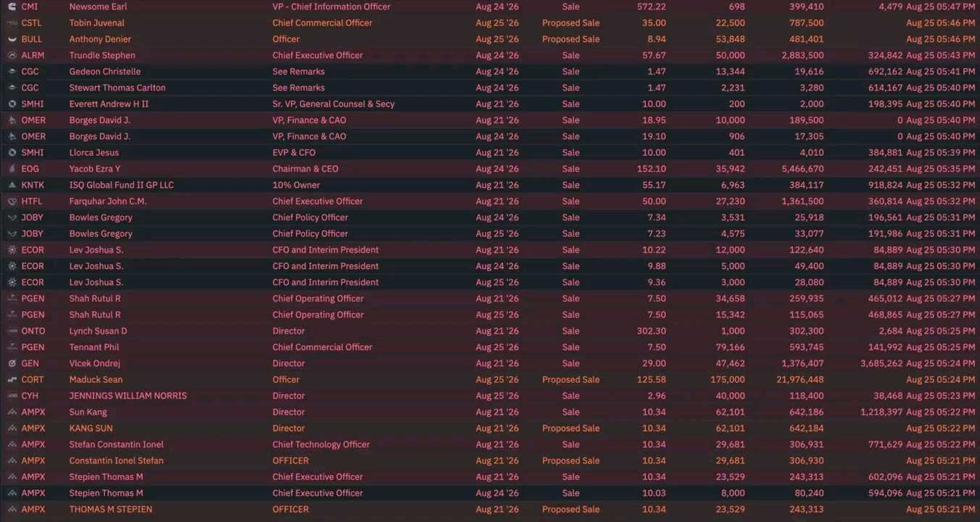Image resolution: width=980 pixels, height=522 pixels.
Task: Click the Chairman & CEO relationship cell
Action: [x=305, y=169]
